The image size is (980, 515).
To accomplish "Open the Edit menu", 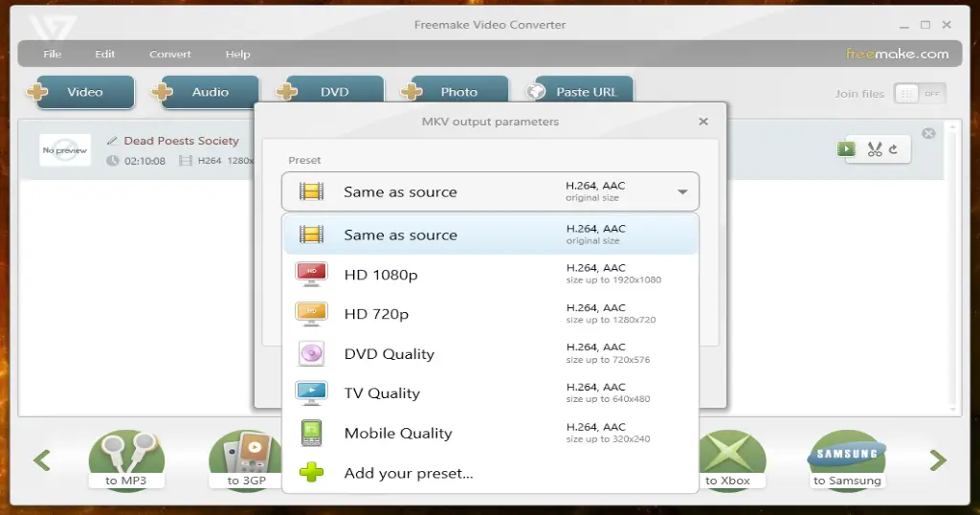I will click(x=105, y=54).
